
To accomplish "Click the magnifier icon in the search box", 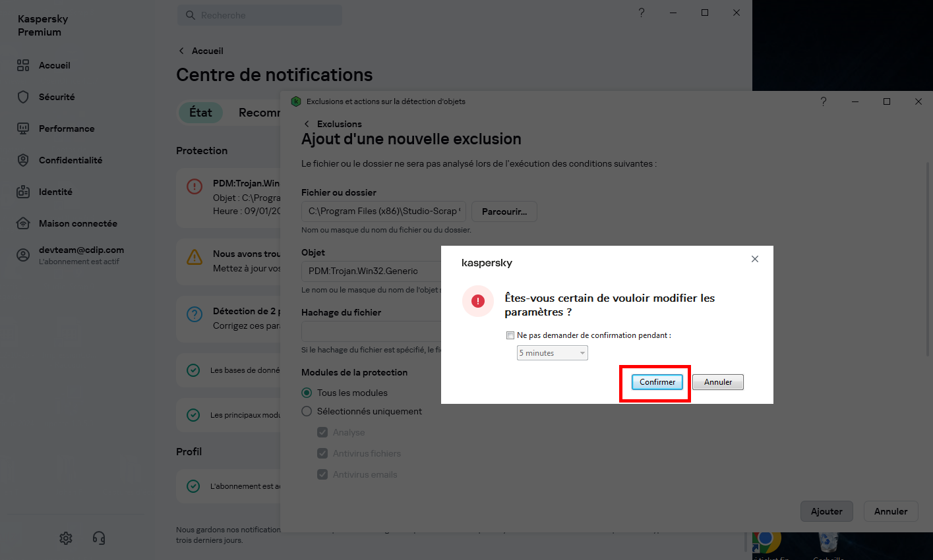I will point(191,15).
